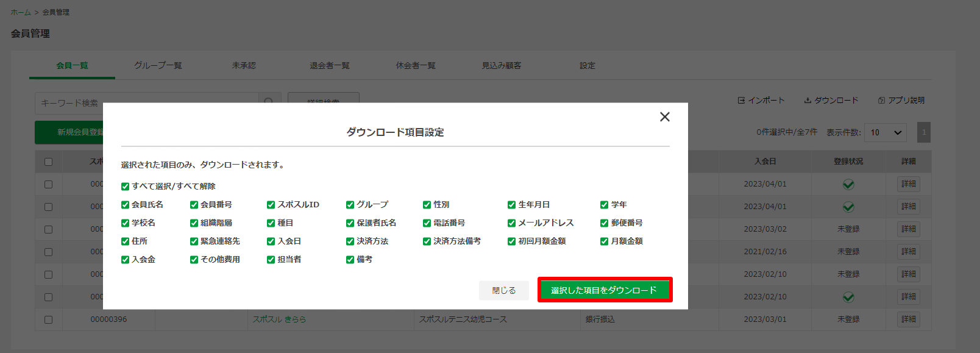Screen dimensions: 980x353
Task: Uncheck the 郵便番号 checkbox
Action: click(x=604, y=223)
